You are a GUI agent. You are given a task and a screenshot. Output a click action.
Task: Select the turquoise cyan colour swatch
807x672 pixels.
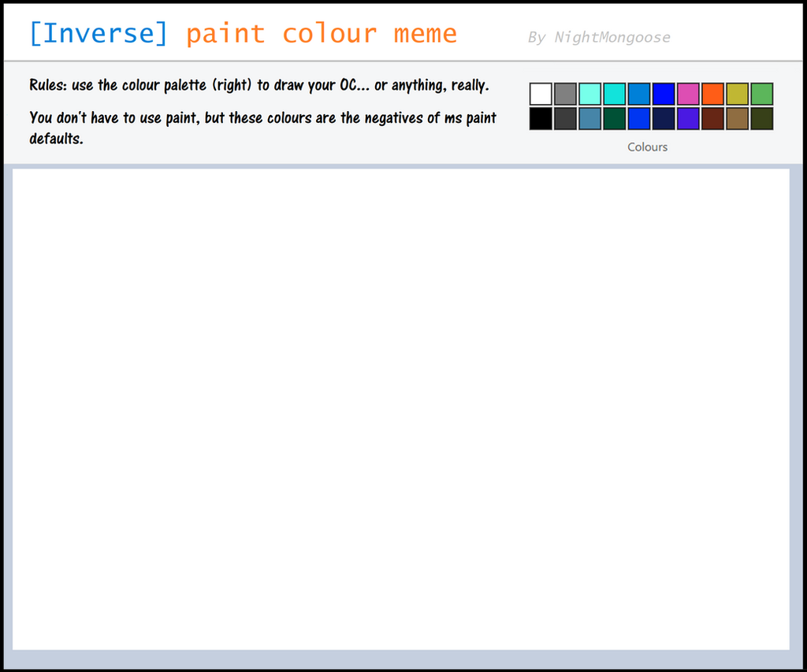(x=615, y=95)
